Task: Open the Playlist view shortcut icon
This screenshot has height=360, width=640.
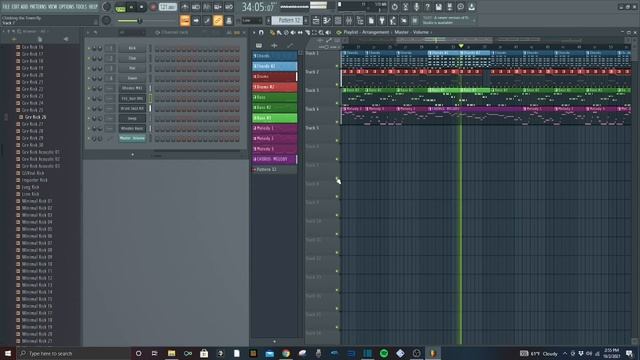Action: click(x=316, y=20)
